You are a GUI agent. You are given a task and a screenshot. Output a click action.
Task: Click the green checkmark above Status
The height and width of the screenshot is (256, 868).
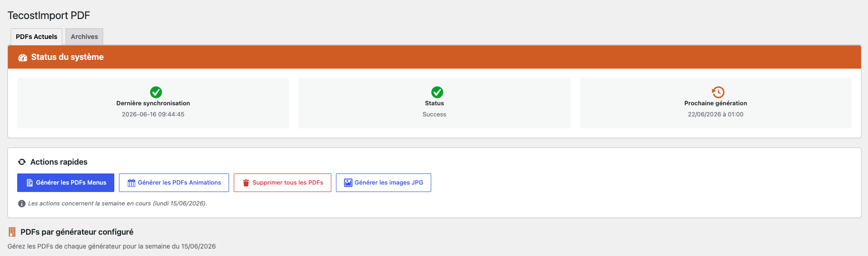437,92
